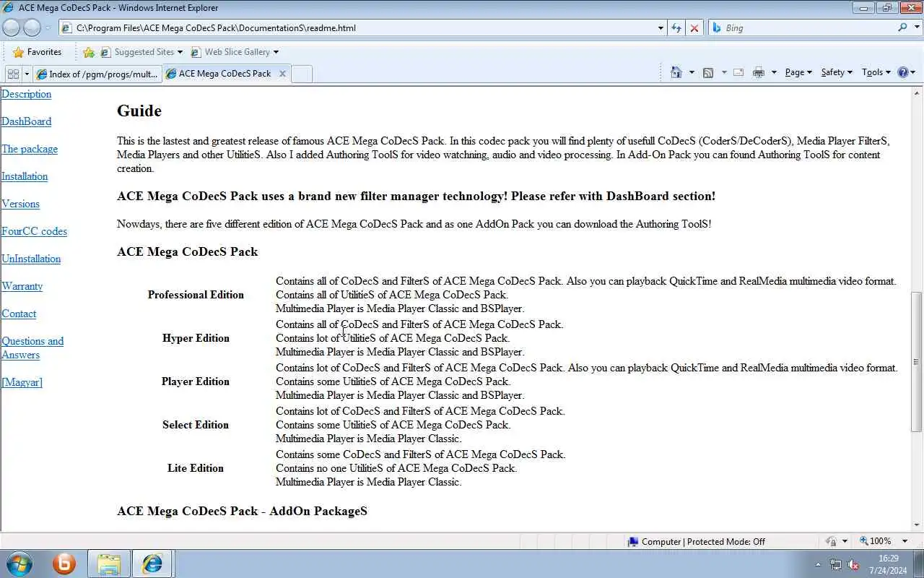This screenshot has width=924, height=578.
Task: Open the DashBoard sidebar link
Action: click(x=26, y=121)
